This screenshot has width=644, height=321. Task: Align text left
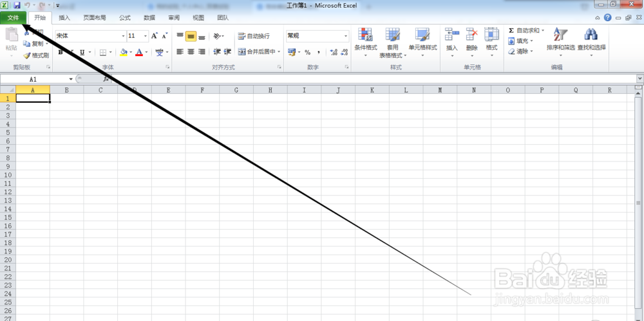tap(180, 51)
